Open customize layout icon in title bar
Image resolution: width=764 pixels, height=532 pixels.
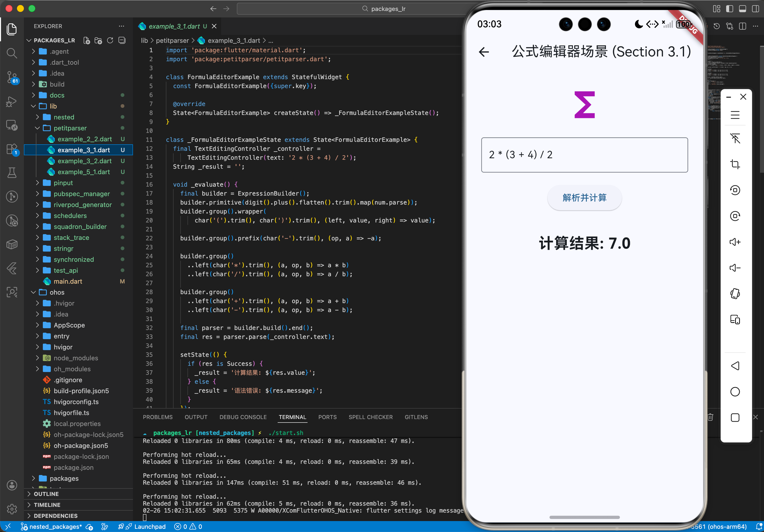(x=716, y=9)
